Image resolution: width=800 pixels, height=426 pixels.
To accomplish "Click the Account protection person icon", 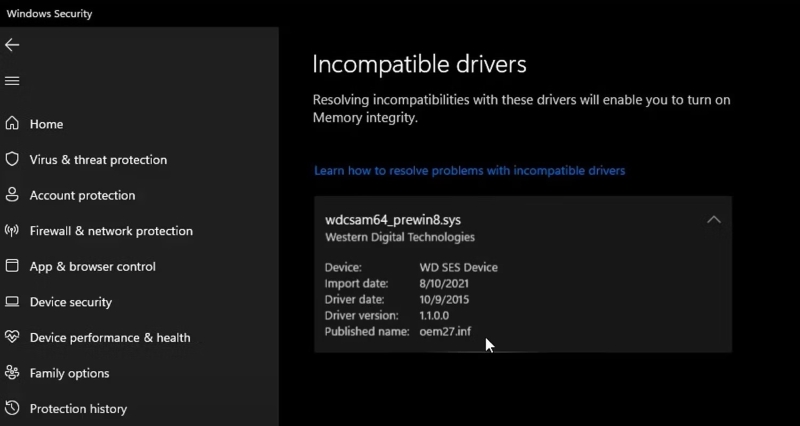I will click(12, 195).
